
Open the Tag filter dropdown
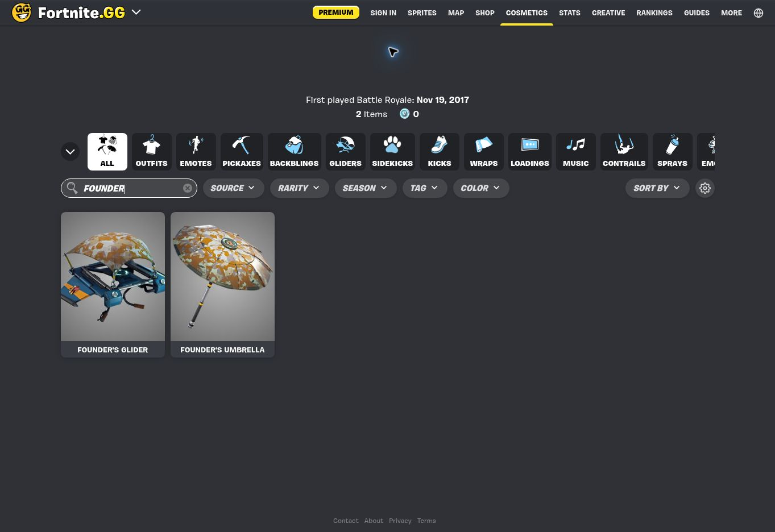tap(425, 188)
